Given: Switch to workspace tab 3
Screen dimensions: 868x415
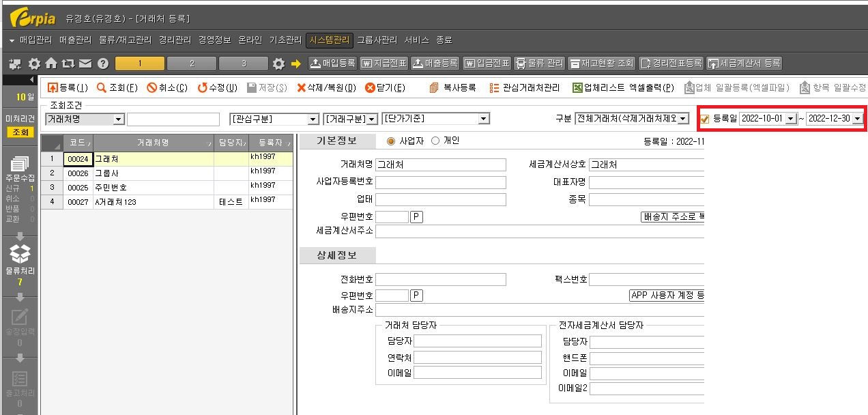Looking at the screenshot, I should tap(243, 63).
